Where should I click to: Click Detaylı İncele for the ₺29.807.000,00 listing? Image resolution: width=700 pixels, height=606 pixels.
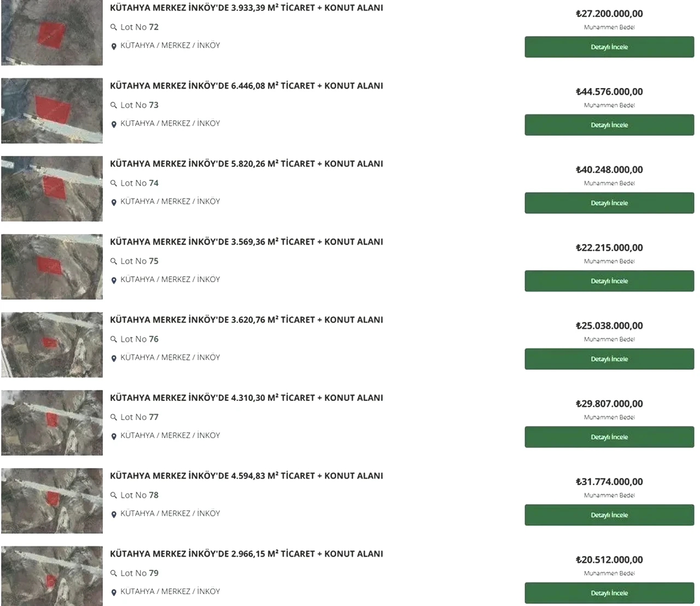click(609, 437)
